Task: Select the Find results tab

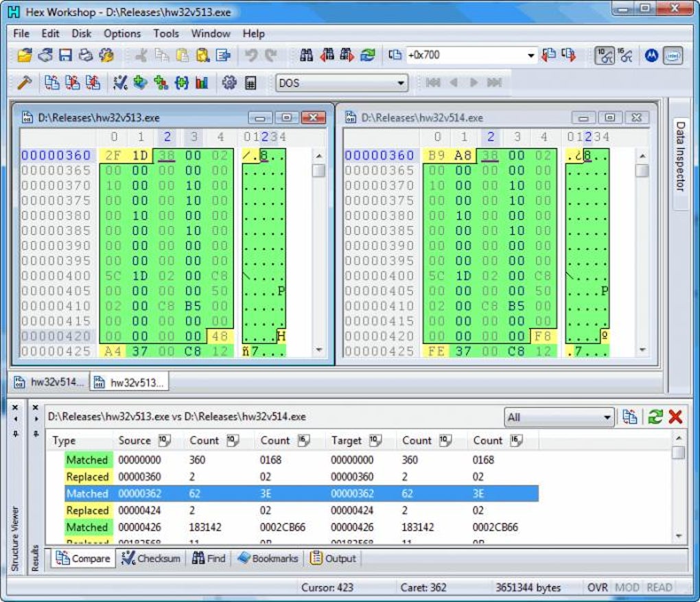Action: (209, 558)
